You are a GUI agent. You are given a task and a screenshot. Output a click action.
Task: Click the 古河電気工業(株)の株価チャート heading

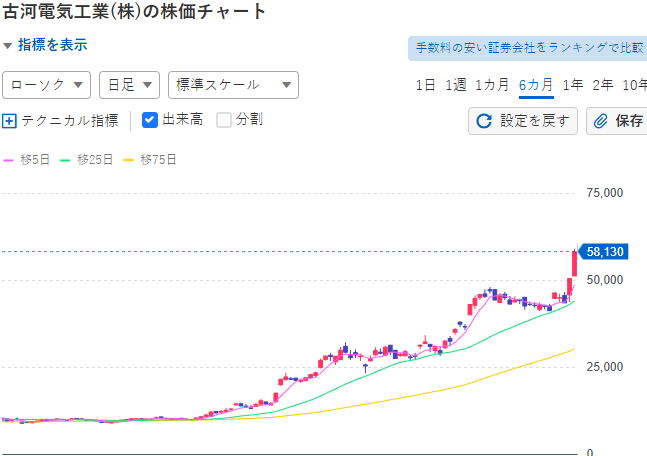click(135, 11)
